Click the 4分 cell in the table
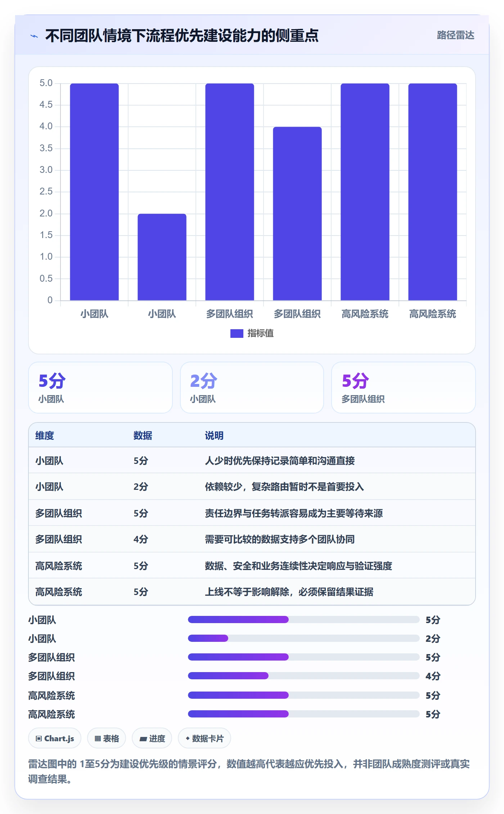This screenshot has height=814, width=504. point(141,539)
